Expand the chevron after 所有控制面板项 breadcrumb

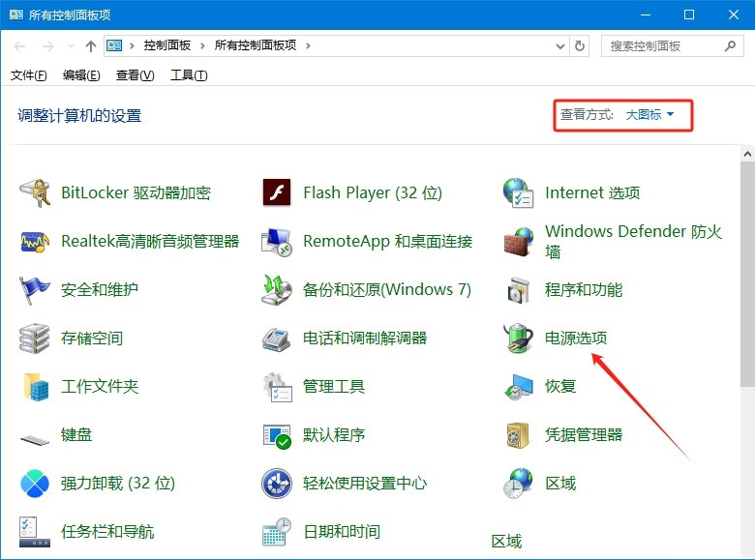tap(308, 45)
